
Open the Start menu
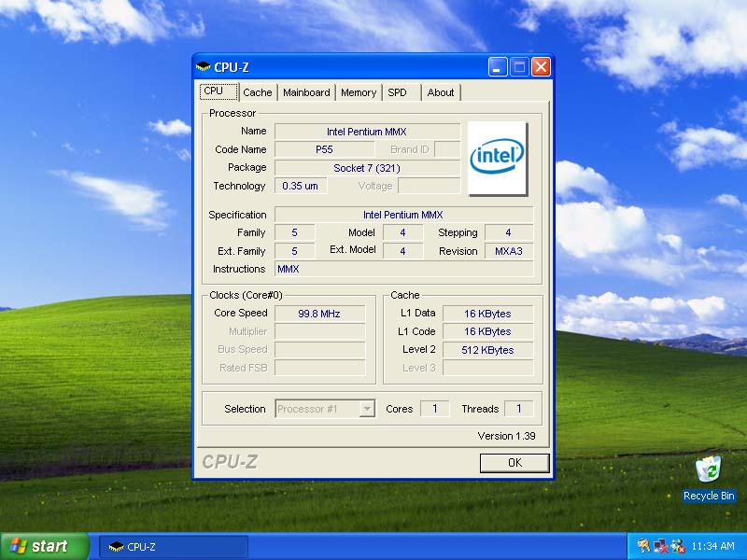click(x=44, y=546)
